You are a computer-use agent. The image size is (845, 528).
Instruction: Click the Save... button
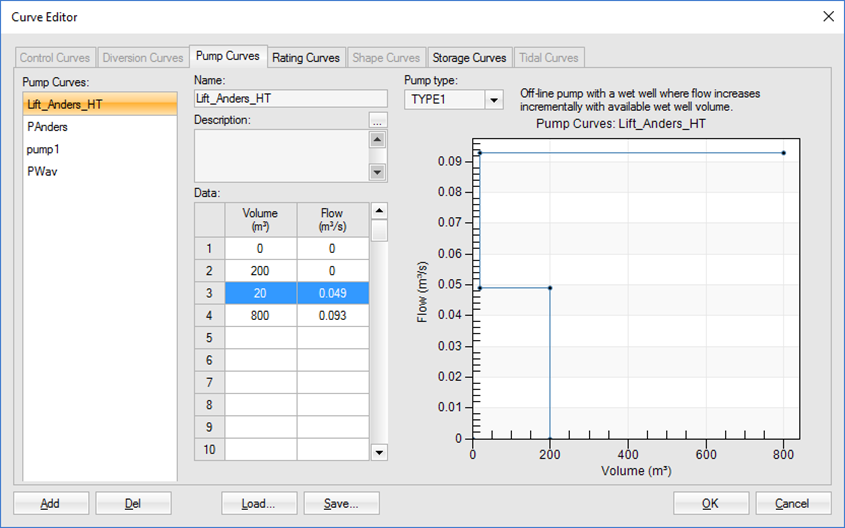coord(341,503)
